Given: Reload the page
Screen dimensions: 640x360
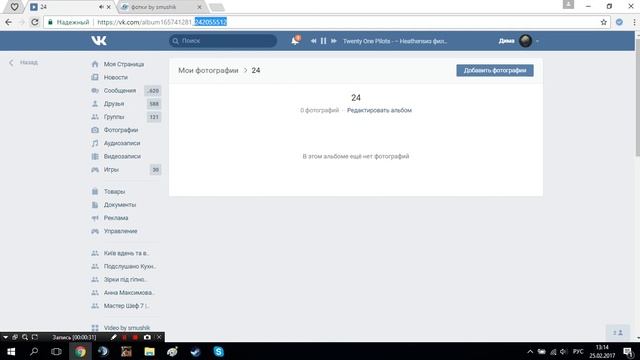Looking at the screenshot, I should tap(35, 22).
